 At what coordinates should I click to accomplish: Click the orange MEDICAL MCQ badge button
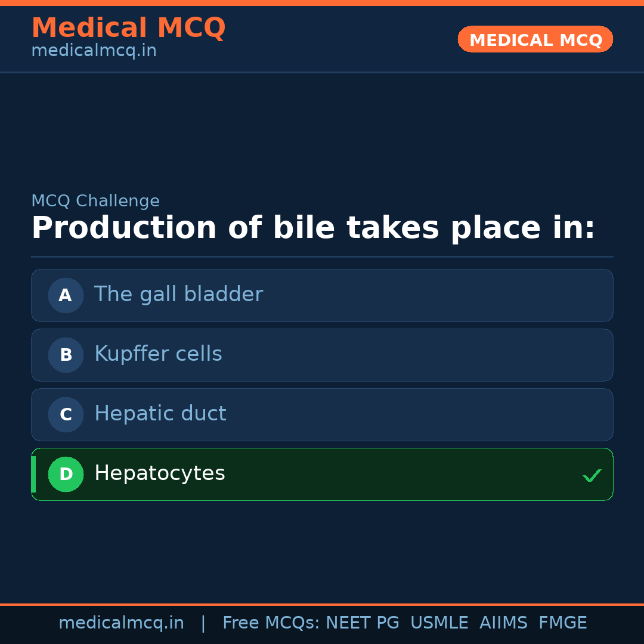click(535, 40)
